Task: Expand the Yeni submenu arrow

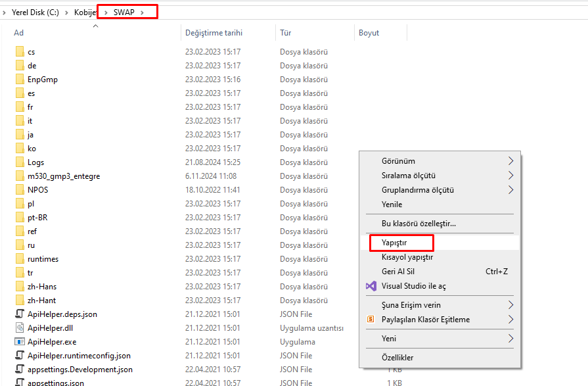Action: pyautogui.click(x=510, y=338)
